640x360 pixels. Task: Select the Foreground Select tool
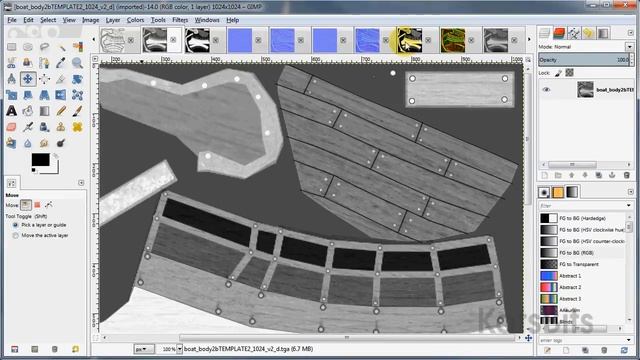(x=28, y=63)
